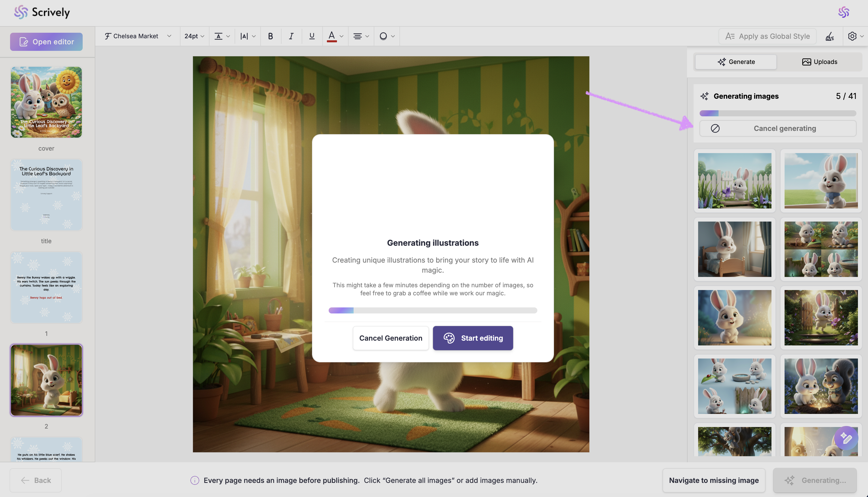The height and width of the screenshot is (497, 868).
Task: Open the text color picker
Action: pyautogui.click(x=335, y=36)
